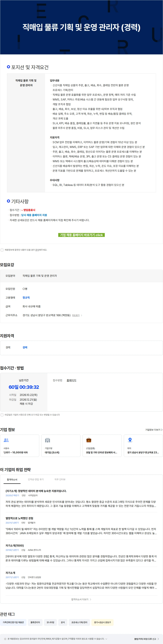The width and height of the screenshot is (163, 644).
Task: Select the 모니터링 tag
Action: 50,622
